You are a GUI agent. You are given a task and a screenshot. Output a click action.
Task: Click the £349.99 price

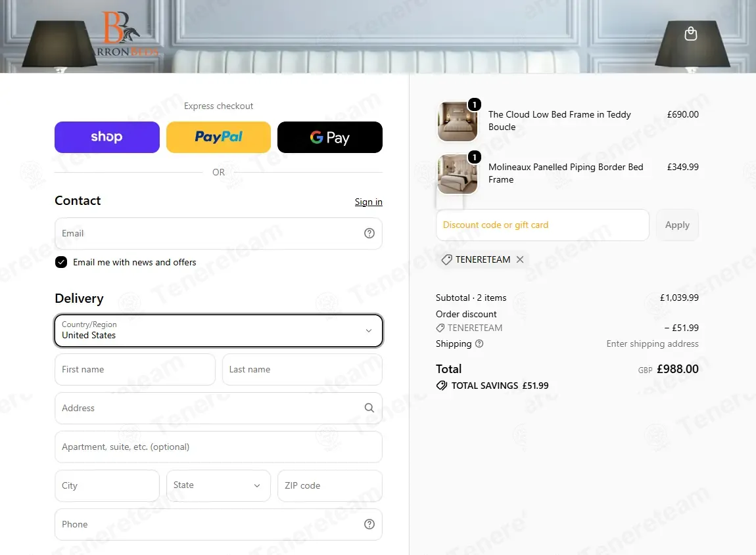click(x=683, y=167)
